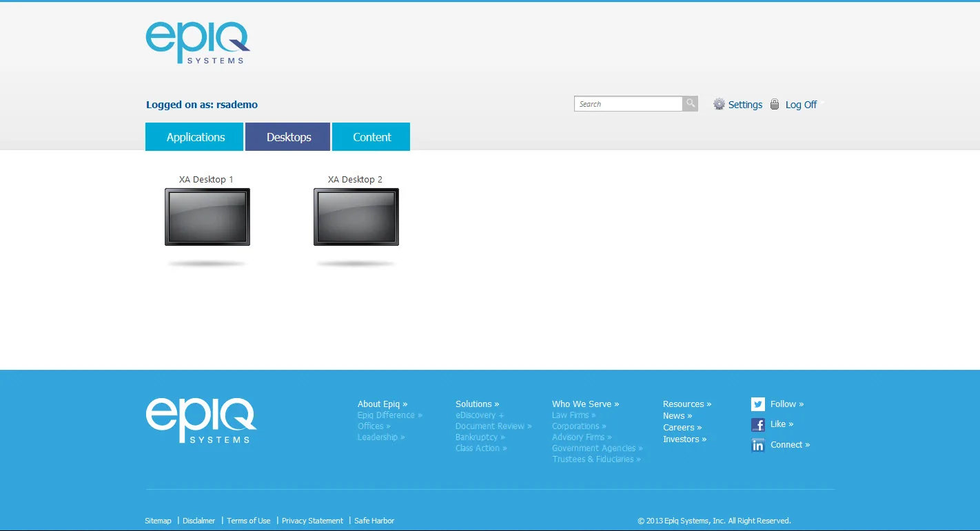Launch XA Desktop 1 monitor icon
Image resolution: width=980 pixels, height=531 pixels.
[207, 217]
